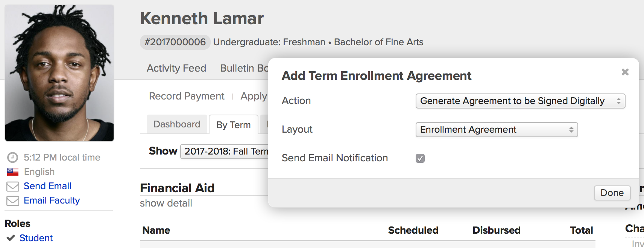Click the Student role link
The width and height of the screenshot is (644, 248).
36,238
